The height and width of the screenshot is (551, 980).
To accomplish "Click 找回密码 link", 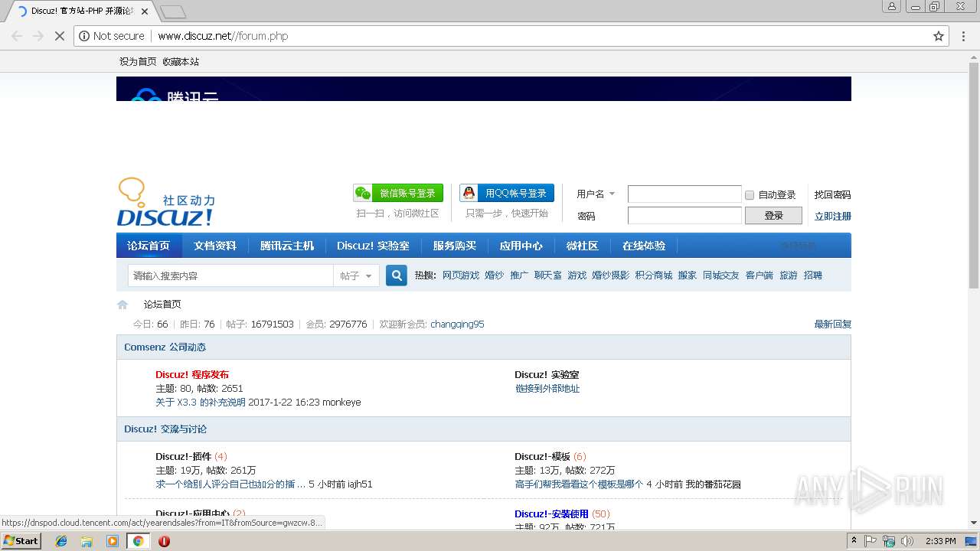I will (832, 195).
